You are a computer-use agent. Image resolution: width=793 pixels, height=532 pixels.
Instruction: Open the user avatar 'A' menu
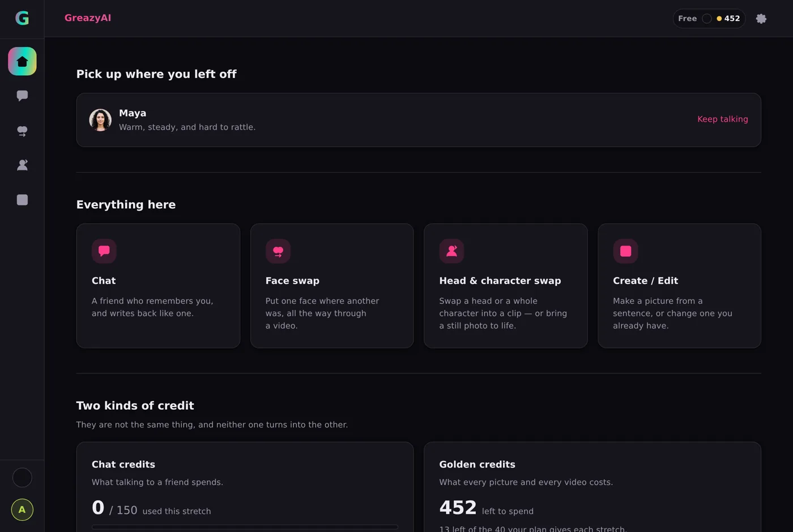(22, 510)
